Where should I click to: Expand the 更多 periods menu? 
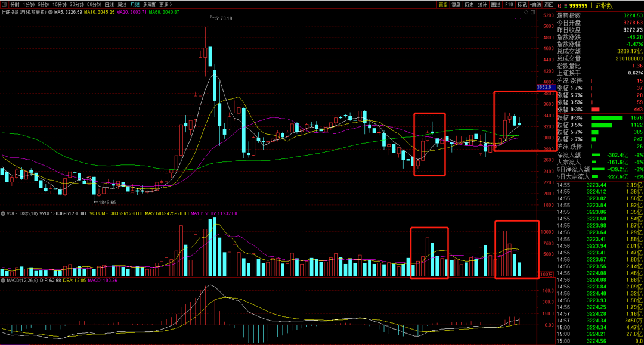tap(166, 5)
